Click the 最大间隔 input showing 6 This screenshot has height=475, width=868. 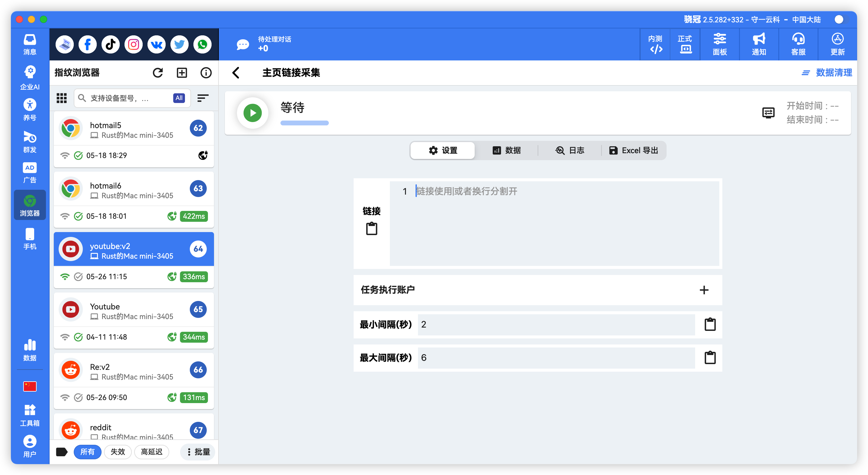556,358
